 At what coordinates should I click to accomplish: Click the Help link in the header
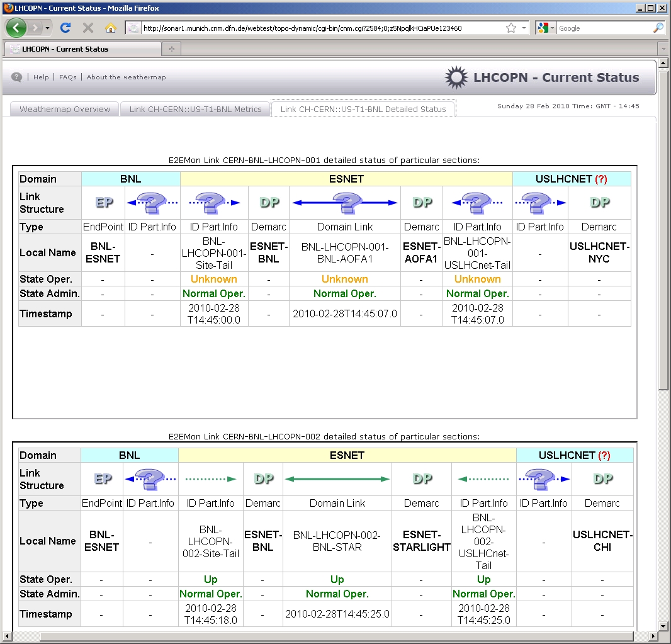[x=41, y=77]
